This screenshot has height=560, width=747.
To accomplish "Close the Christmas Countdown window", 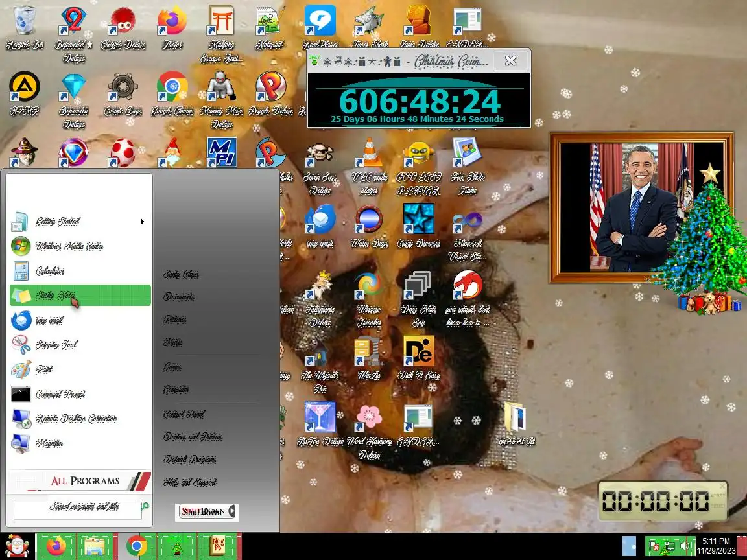I will click(511, 60).
